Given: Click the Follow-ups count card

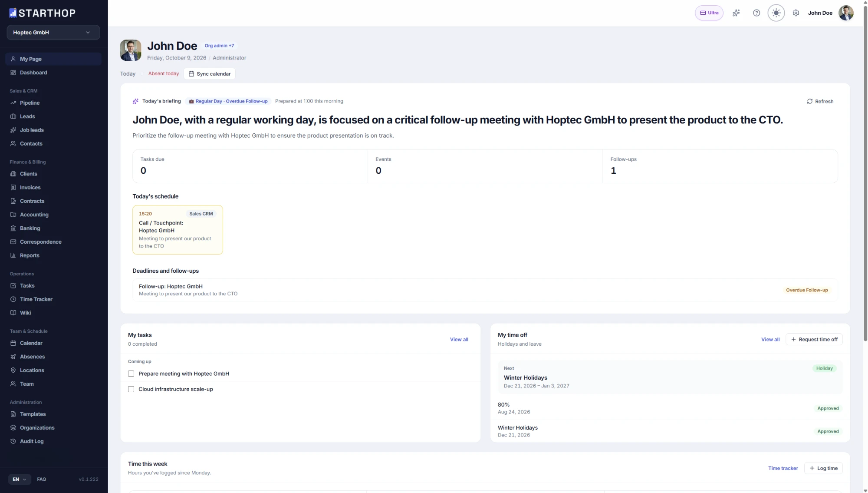Looking at the screenshot, I should [x=720, y=166].
